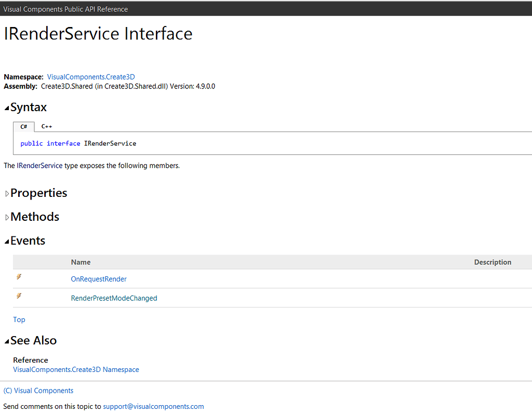Email support@visualcomponents.com for comments
The width and height of the screenshot is (532, 414).
click(153, 406)
